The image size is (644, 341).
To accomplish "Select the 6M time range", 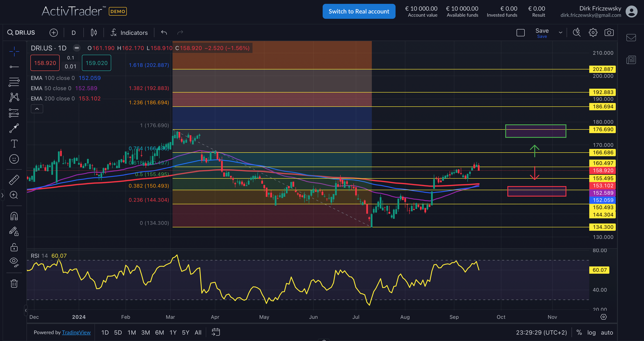I will click(159, 332).
